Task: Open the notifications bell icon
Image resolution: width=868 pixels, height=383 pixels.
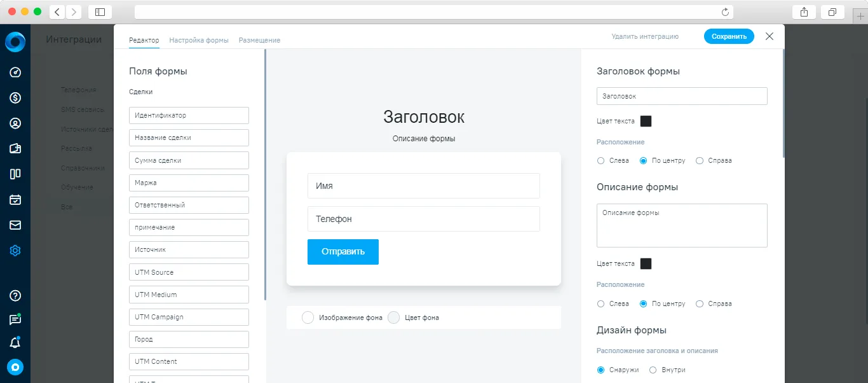Action: coord(15,343)
